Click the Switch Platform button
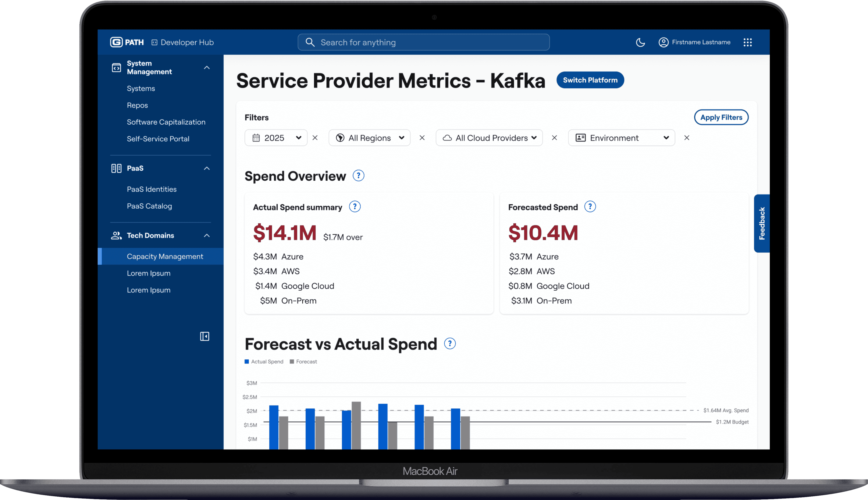The height and width of the screenshot is (500, 868). point(590,80)
